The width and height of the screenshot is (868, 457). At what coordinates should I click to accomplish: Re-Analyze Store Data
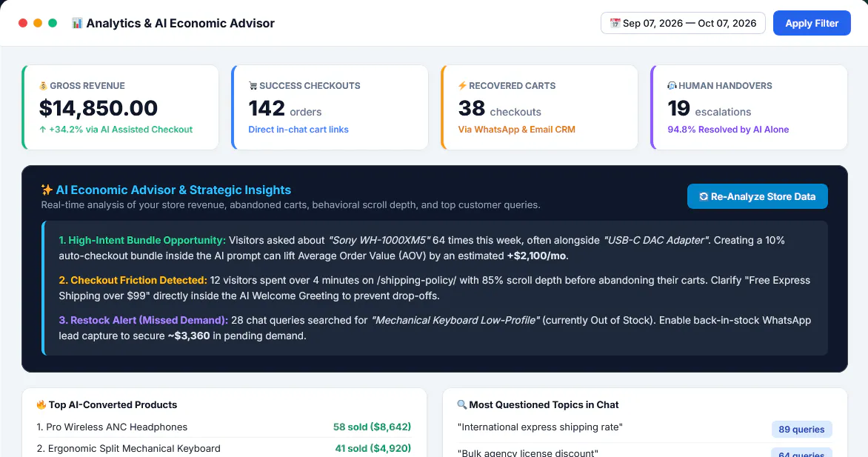(x=758, y=196)
